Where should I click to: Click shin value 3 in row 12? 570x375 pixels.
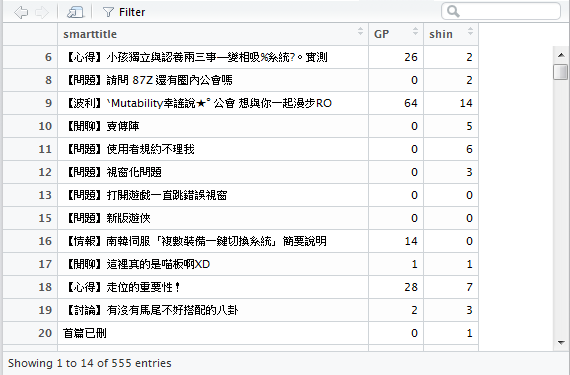tap(469, 172)
